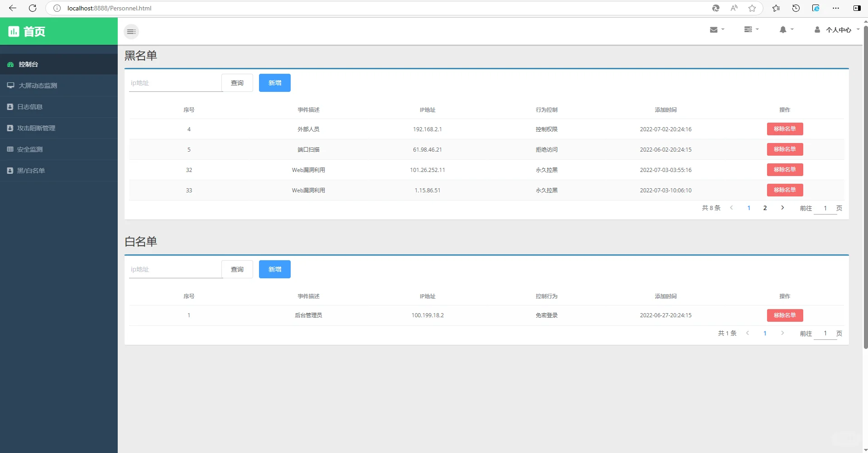Go to previous page in blacklist pagination
This screenshot has width=868, height=453.
[731, 208]
